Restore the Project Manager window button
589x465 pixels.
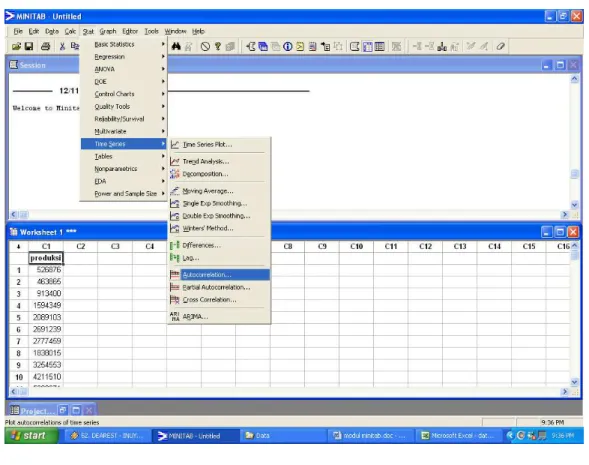coord(63,410)
